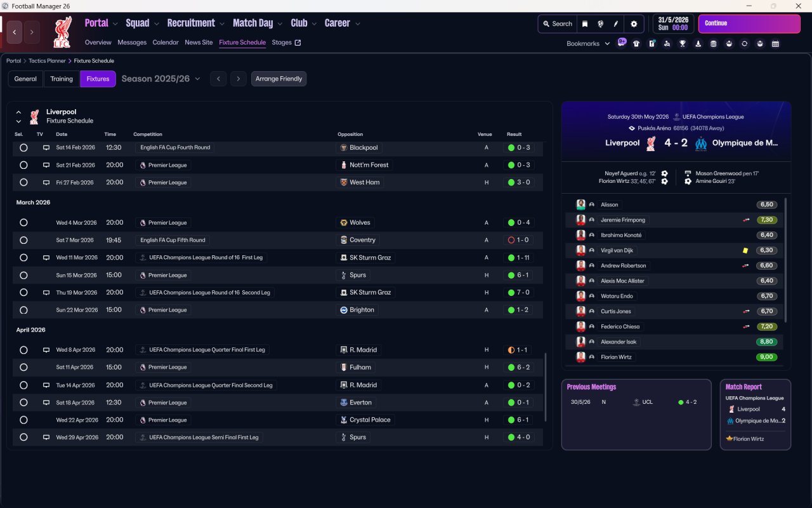Open the Match Report panel

coord(756,415)
